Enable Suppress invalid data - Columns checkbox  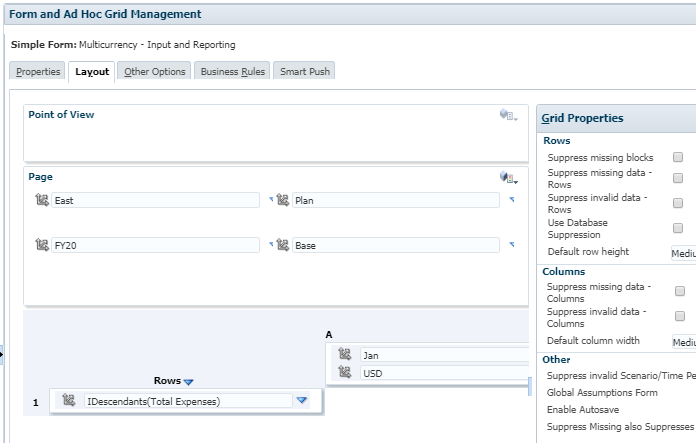(x=680, y=316)
